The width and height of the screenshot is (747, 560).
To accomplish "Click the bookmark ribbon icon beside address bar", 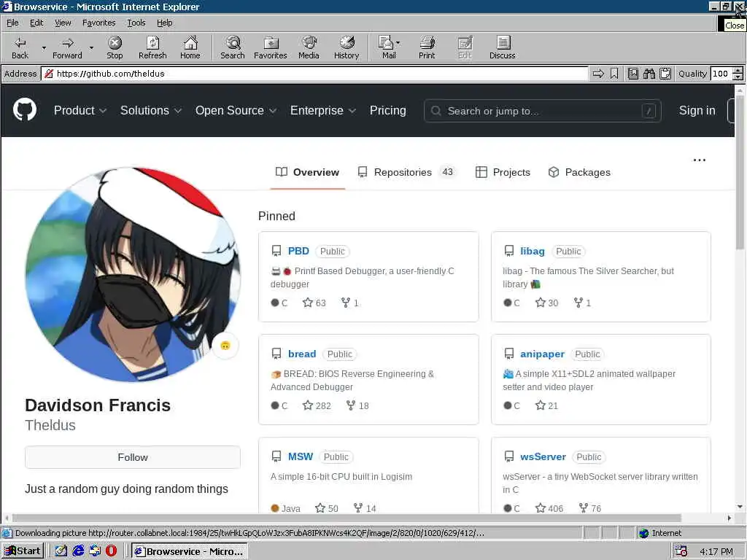I will coord(614,74).
